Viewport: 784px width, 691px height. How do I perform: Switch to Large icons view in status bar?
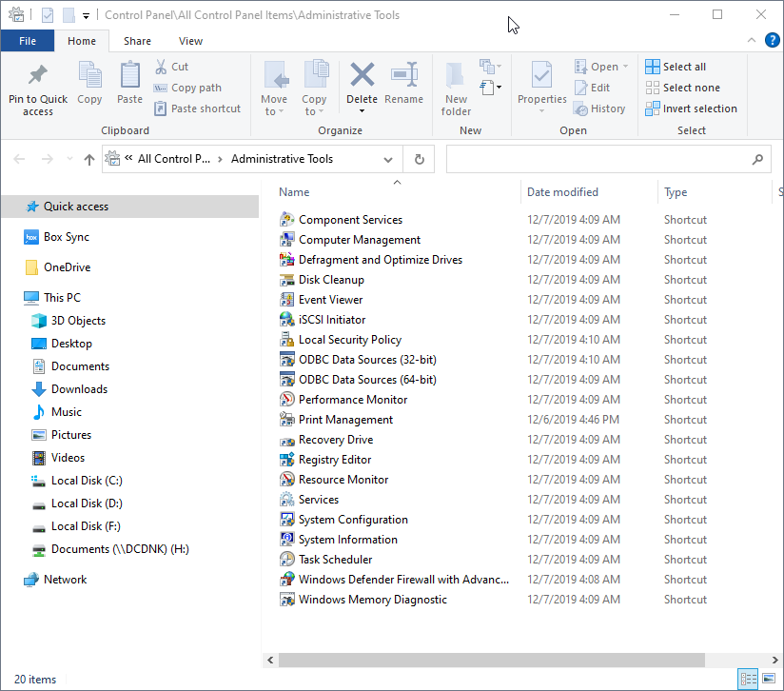tap(769, 679)
